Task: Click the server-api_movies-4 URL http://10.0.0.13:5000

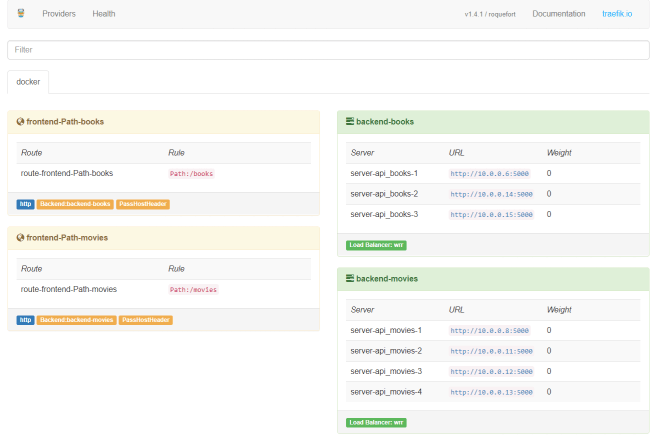Action: 491,392
